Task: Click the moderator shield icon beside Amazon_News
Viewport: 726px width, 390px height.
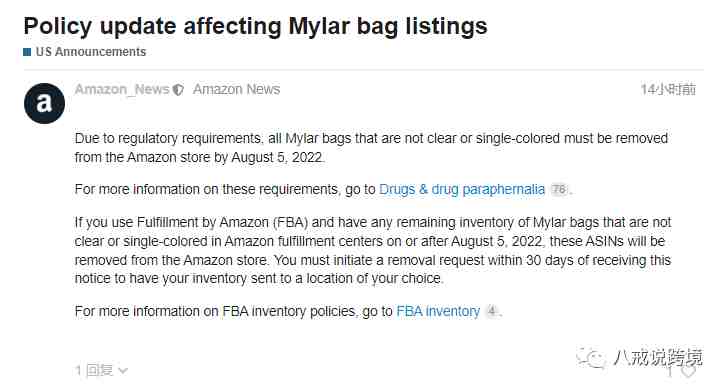Action: pos(178,89)
